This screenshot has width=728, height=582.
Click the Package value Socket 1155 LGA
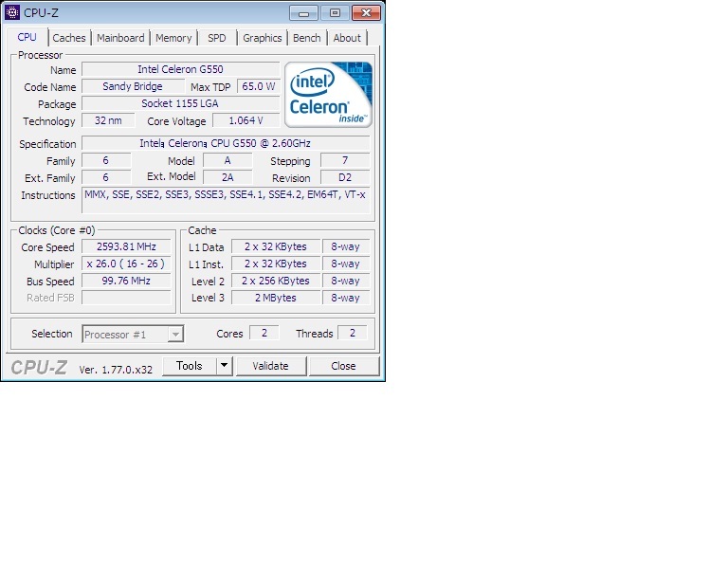[181, 103]
